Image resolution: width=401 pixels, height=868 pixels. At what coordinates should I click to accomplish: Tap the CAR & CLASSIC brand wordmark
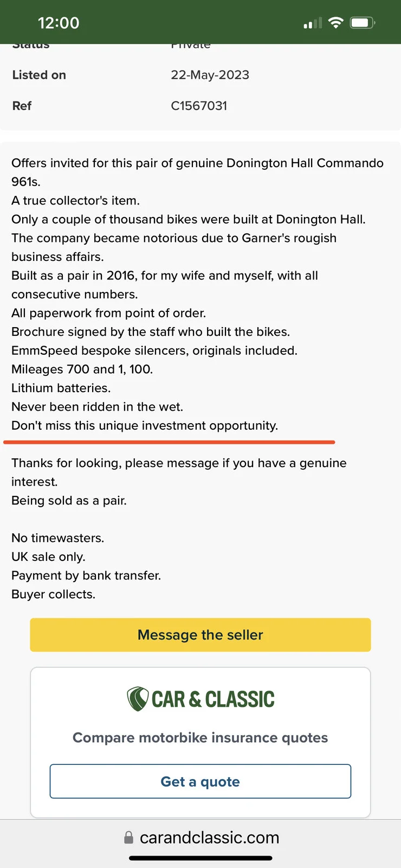tap(213, 699)
